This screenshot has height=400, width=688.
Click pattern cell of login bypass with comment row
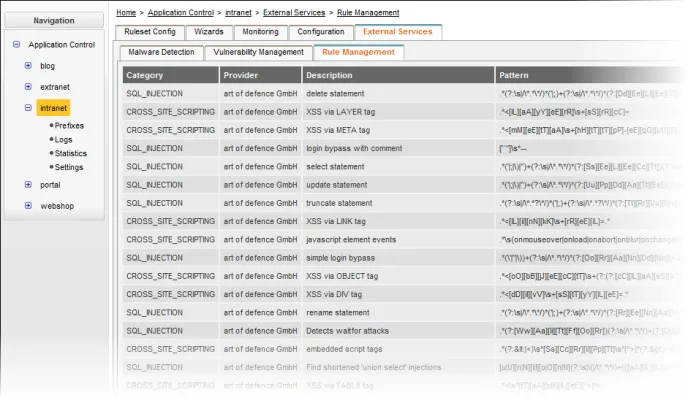590,148
